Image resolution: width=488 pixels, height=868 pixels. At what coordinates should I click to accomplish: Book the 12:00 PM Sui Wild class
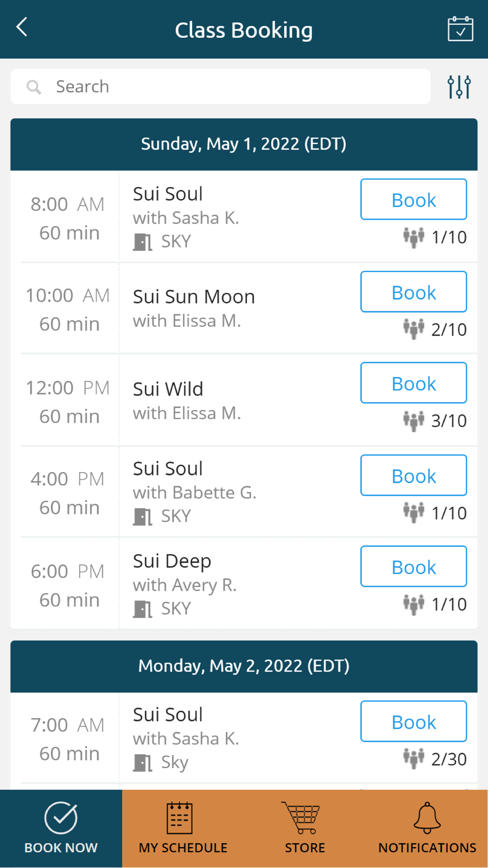414,383
